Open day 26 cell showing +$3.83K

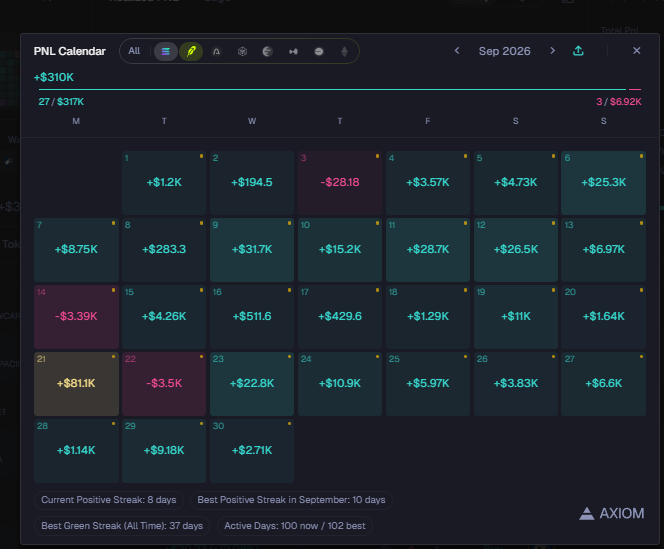tap(516, 384)
